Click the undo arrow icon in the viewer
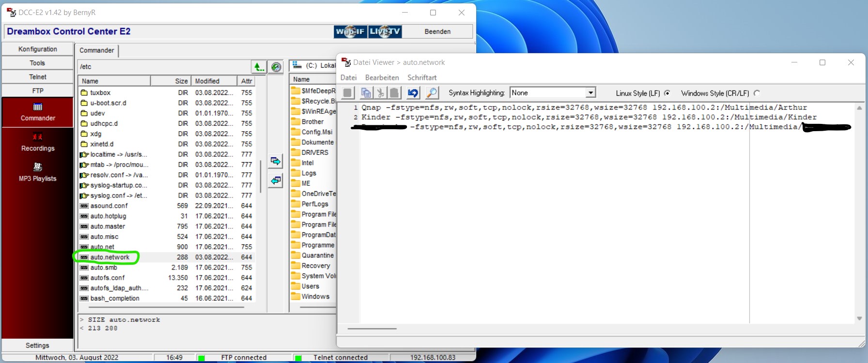This screenshot has width=868, height=363. [413, 93]
